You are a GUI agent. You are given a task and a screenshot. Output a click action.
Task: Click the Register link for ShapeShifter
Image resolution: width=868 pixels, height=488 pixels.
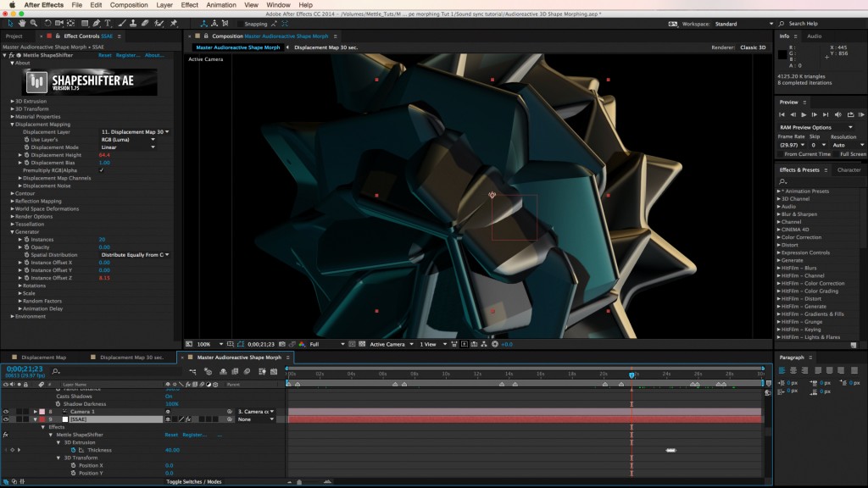[126, 55]
